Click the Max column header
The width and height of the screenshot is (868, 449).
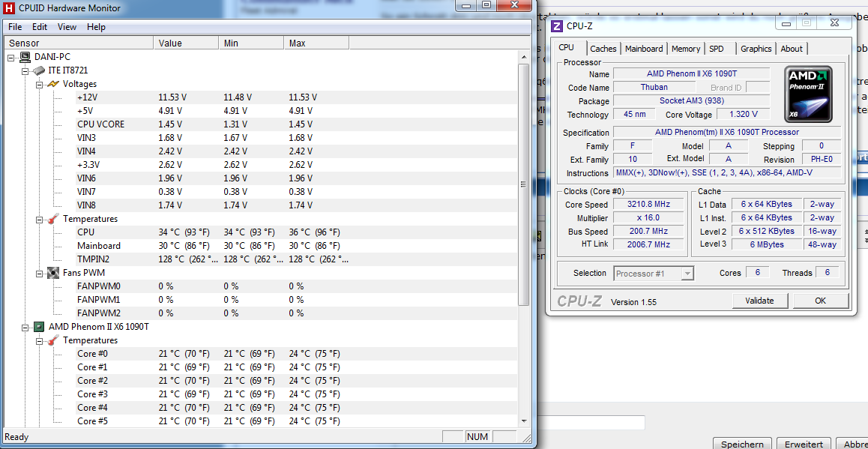[x=316, y=43]
